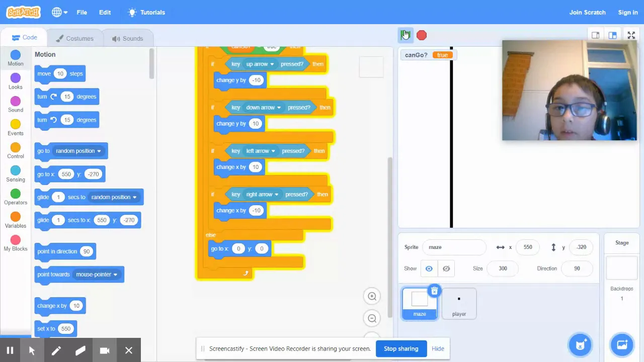Open down arrow key dropdown in script

[x=263, y=107]
